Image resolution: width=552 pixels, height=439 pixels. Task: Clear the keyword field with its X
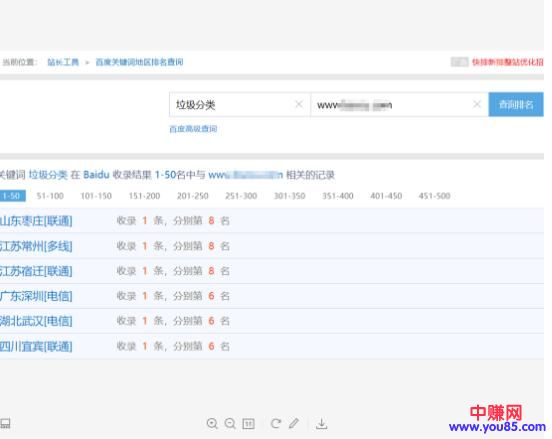(299, 104)
